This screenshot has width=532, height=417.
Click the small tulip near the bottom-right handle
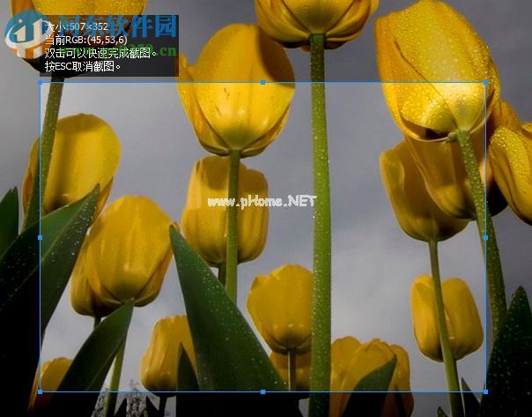click(447, 317)
